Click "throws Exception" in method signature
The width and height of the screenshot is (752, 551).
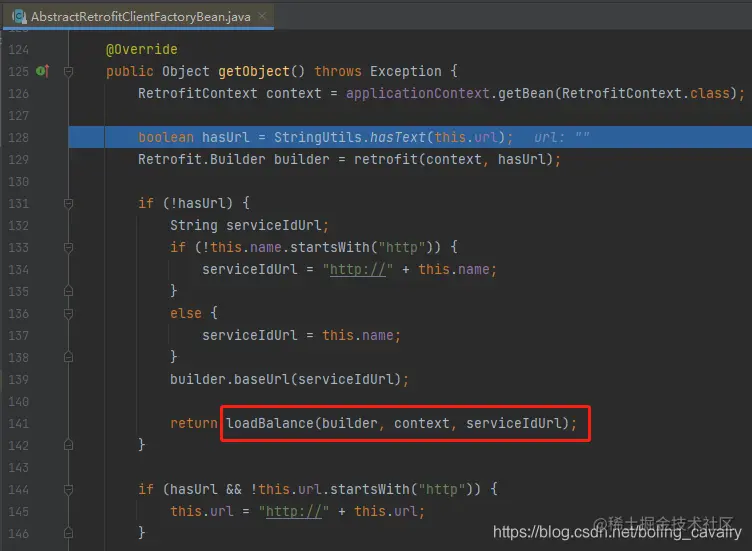click(377, 71)
